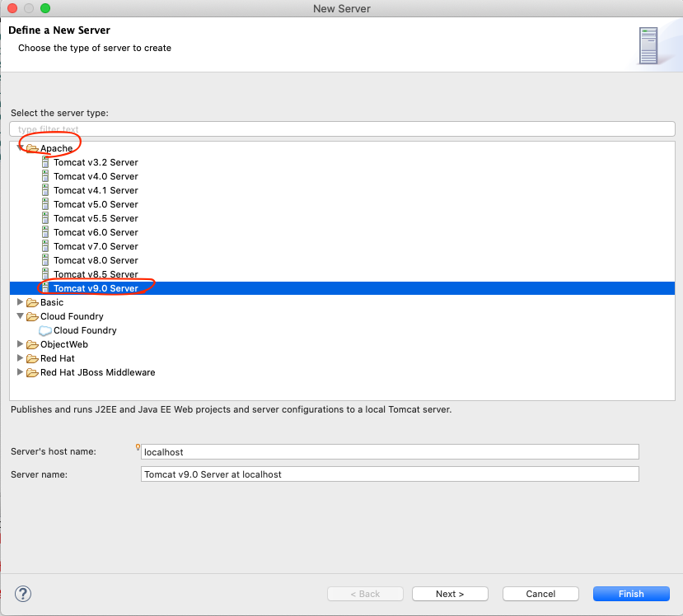Select Tomcat v4.0 Server entry
The width and height of the screenshot is (683, 616).
coord(96,176)
